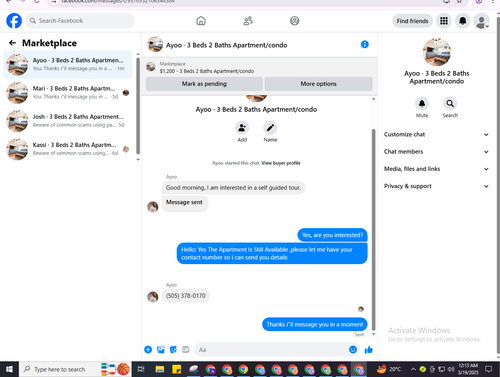
Task: Click the large listing thumbnail in right panel
Action: pyautogui.click(x=437, y=52)
